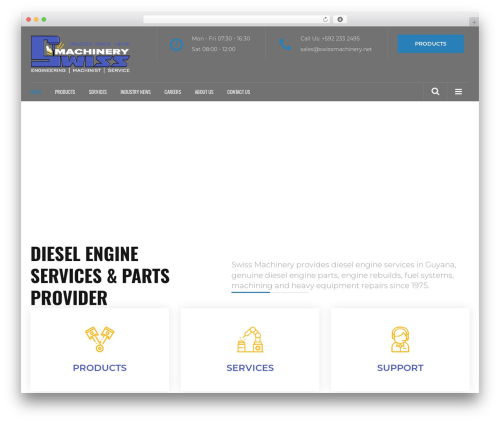Viewport: 500px width, 423px height.
Task: Open the About Us nav item
Action: pos(204,92)
